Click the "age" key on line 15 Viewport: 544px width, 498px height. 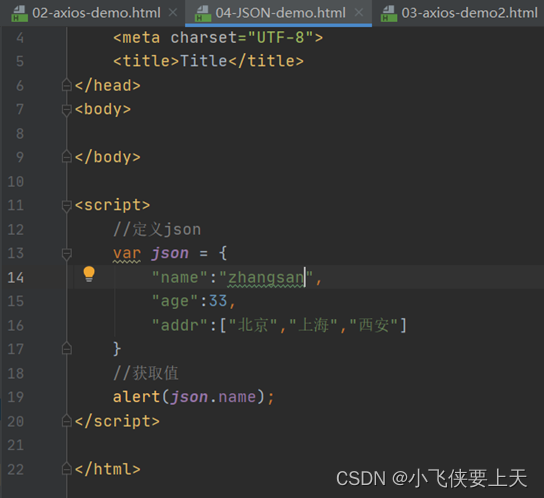(x=175, y=301)
